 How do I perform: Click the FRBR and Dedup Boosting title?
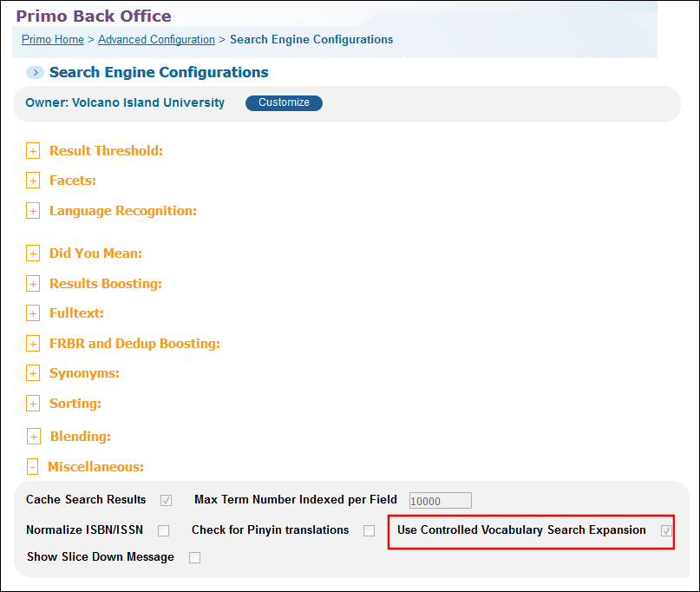pyautogui.click(x=134, y=344)
